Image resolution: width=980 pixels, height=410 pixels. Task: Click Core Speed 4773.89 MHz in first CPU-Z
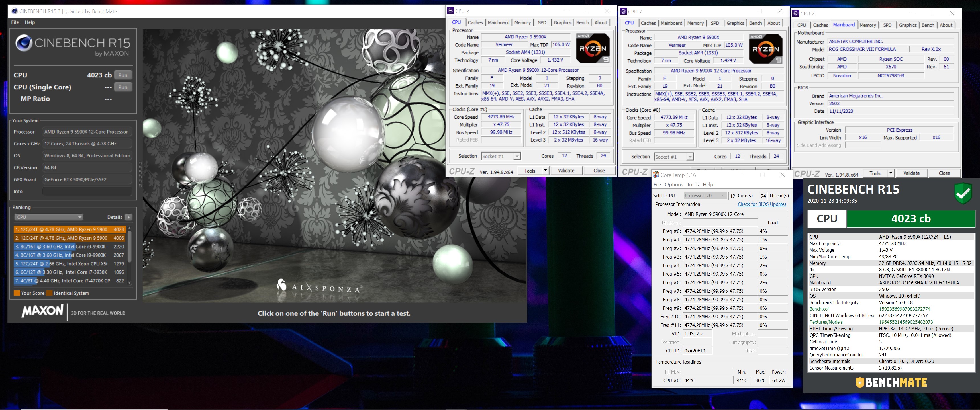501,117
